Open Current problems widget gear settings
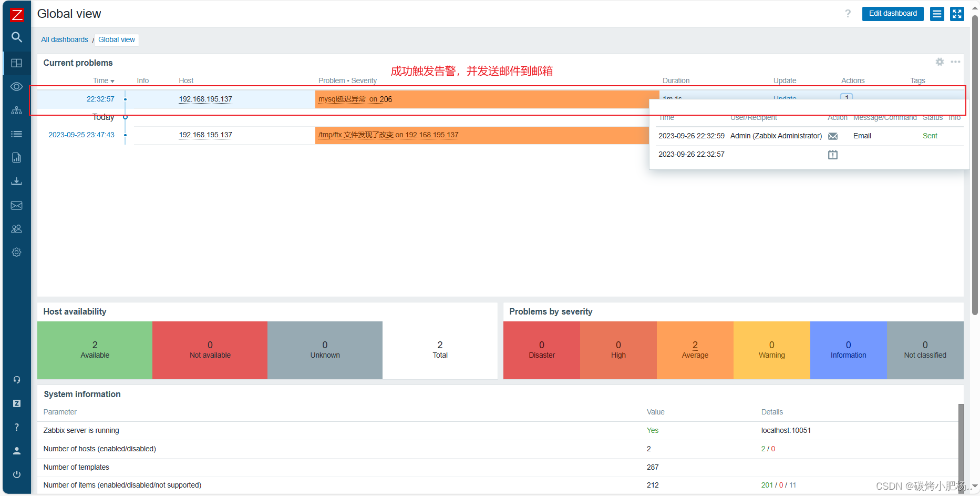Image resolution: width=980 pixels, height=496 pixels. point(940,62)
